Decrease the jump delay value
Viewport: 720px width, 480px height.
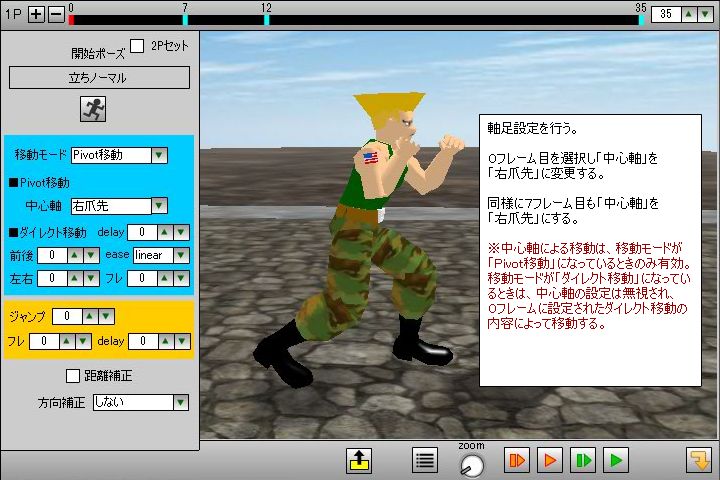tap(182, 341)
